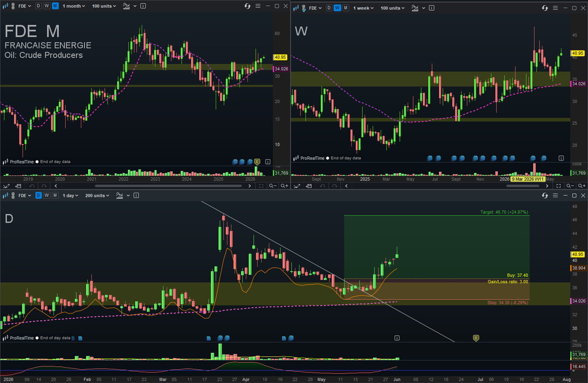588x383 pixels.
Task: Select W timeframe toggle in monthly chart
Action: coord(47,6)
